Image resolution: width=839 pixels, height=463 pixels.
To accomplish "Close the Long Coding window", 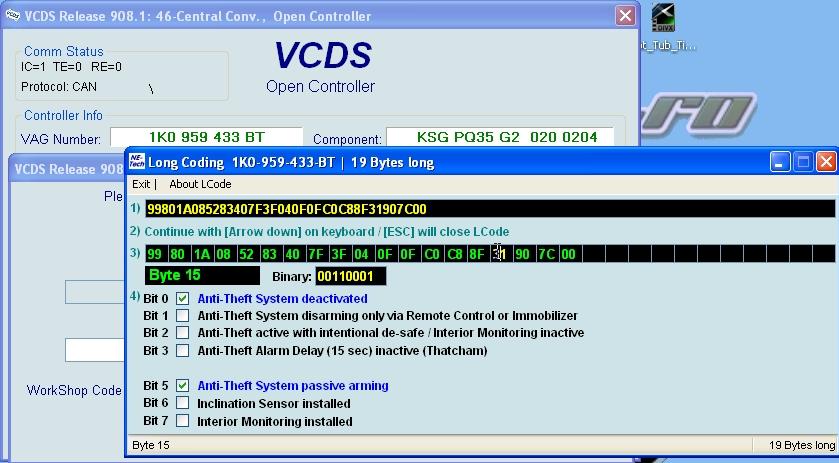I will click(826, 162).
